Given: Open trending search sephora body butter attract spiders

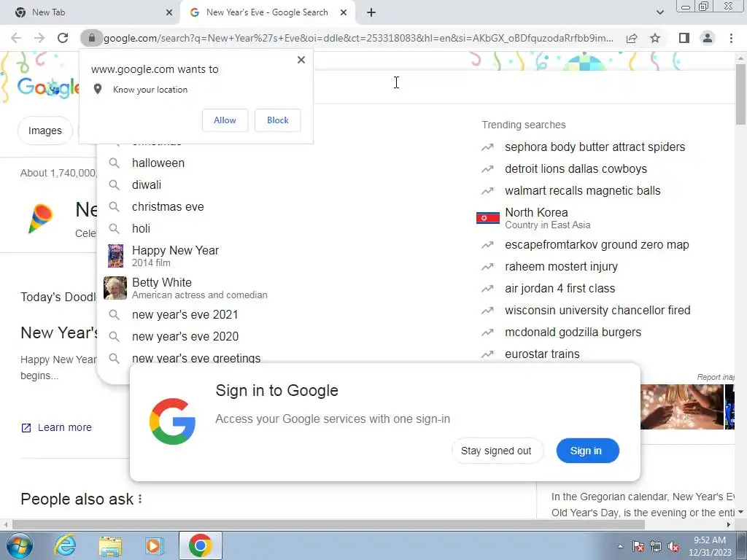Looking at the screenshot, I should coord(595,147).
